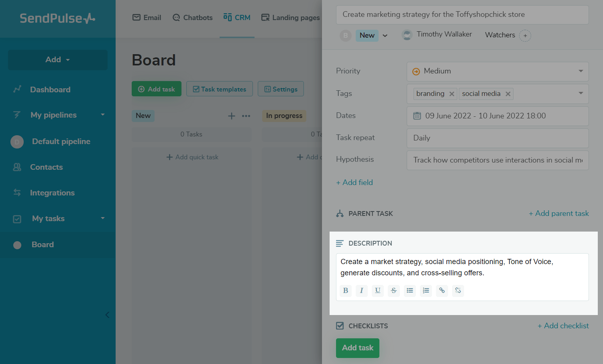The width and height of the screenshot is (603, 364).
Task: Apply bold formatting in description toolbar
Action: click(346, 291)
